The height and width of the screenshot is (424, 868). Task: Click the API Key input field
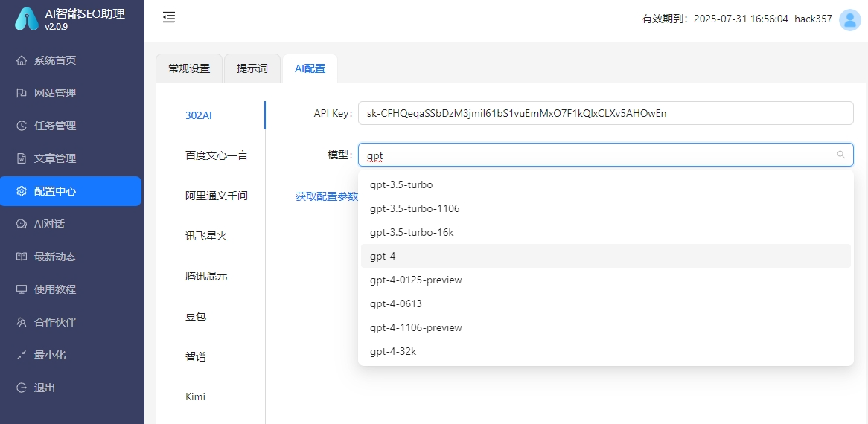tap(606, 113)
